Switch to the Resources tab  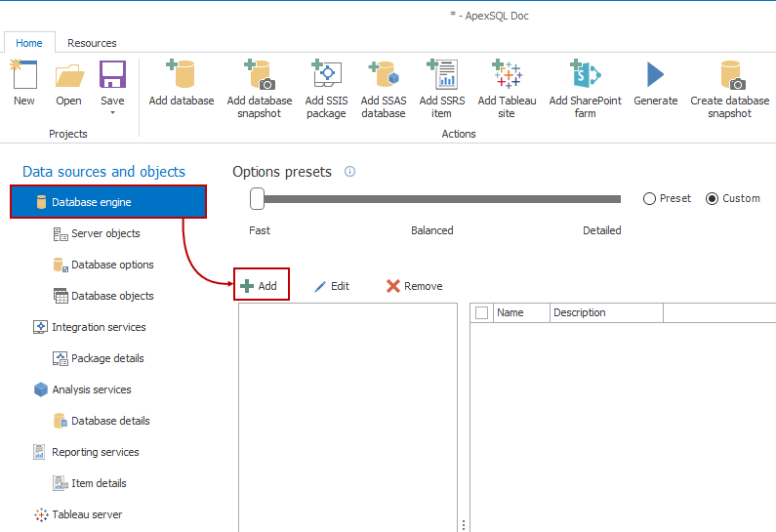(92, 43)
